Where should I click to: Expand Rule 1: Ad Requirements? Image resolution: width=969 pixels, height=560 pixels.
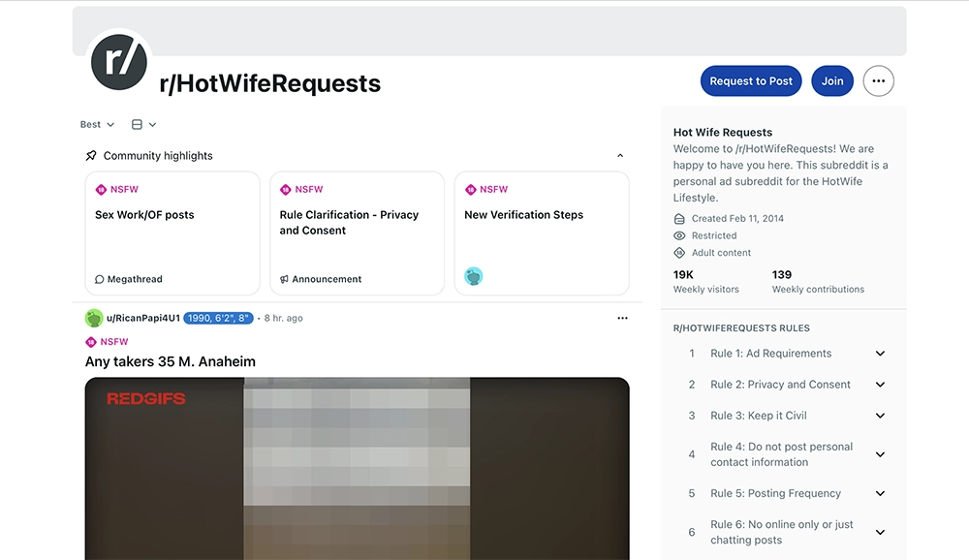click(x=880, y=354)
